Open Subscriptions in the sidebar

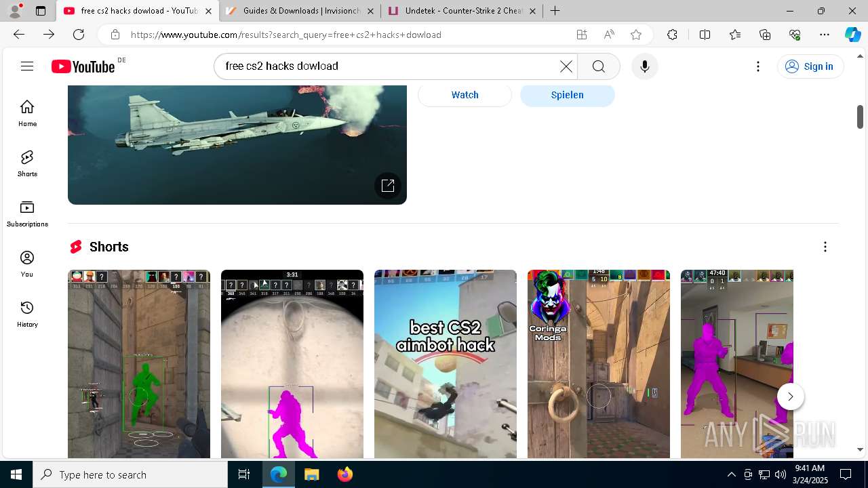pyautogui.click(x=27, y=213)
